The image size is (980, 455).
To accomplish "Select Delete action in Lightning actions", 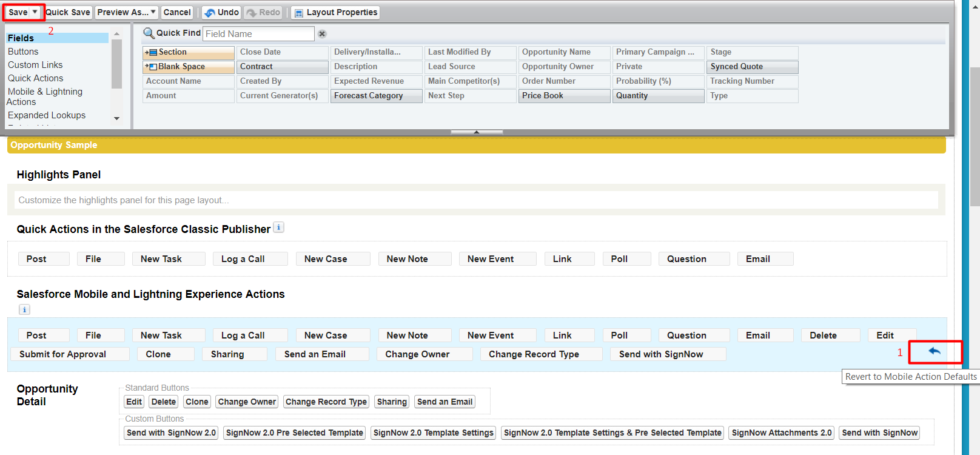I will [x=831, y=335].
